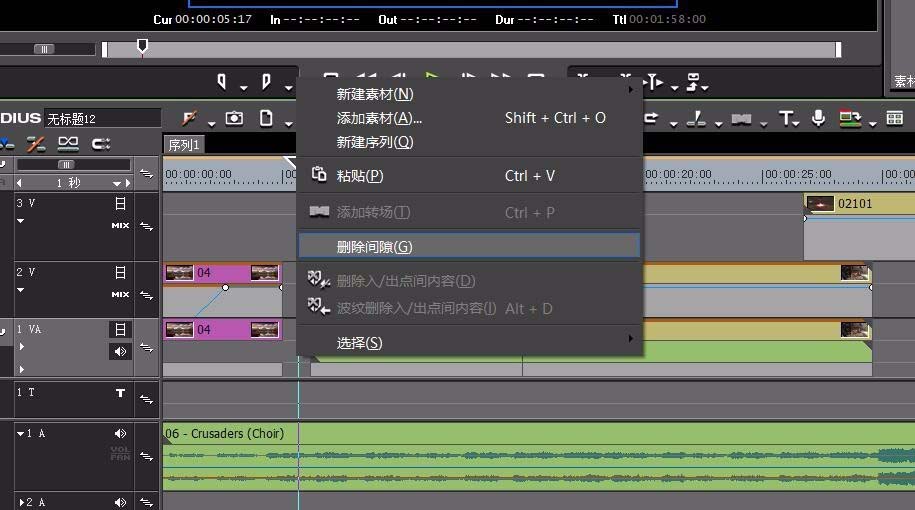This screenshot has width=915, height=510.
Task: Open the Set In point dropdown arrow
Action: tap(244, 88)
